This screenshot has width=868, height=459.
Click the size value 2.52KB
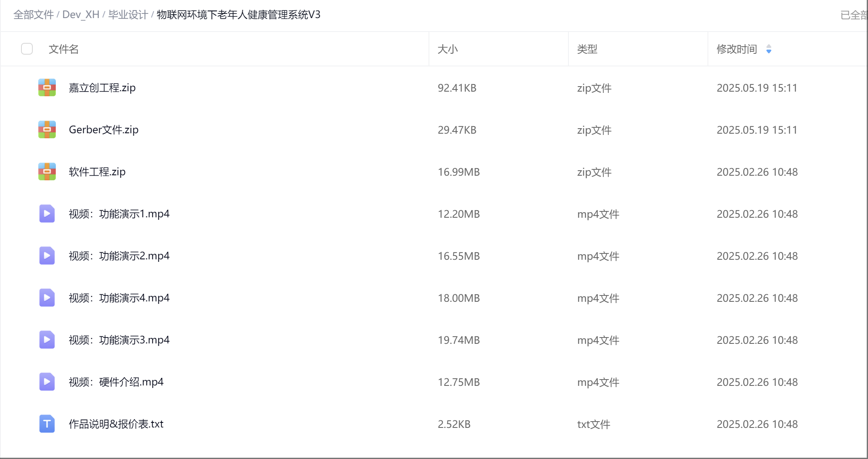pyautogui.click(x=454, y=424)
